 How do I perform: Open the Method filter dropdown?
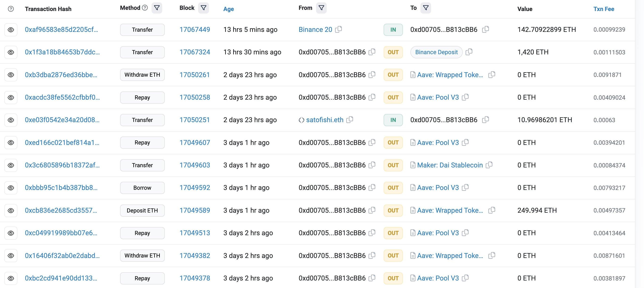tap(157, 8)
